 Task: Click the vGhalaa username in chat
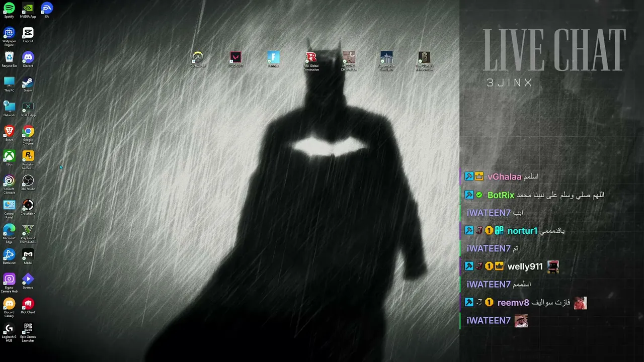coord(504,177)
